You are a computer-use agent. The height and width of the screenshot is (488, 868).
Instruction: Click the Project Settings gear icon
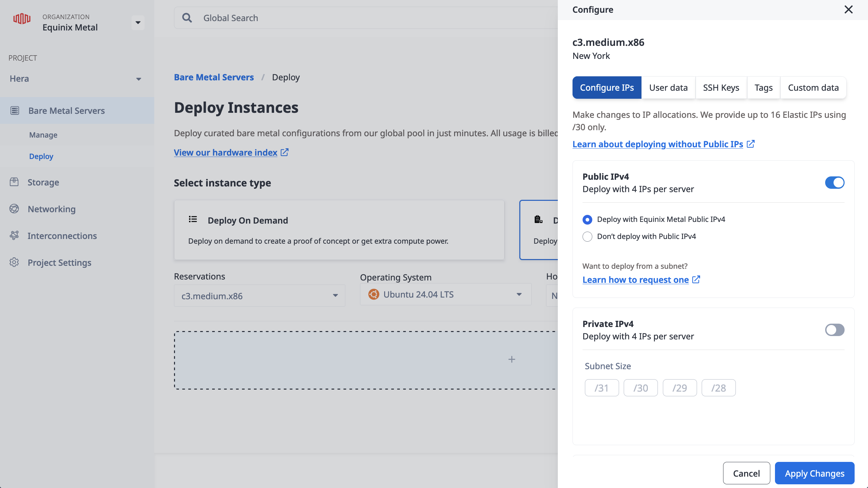pos(14,262)
